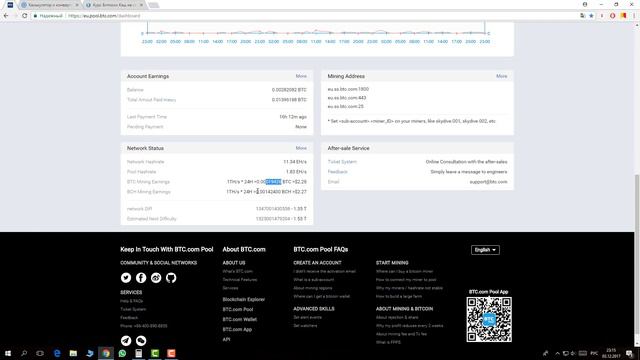Close the Калькулятор browser tab
640x360 pixels.
pos(76,5)
